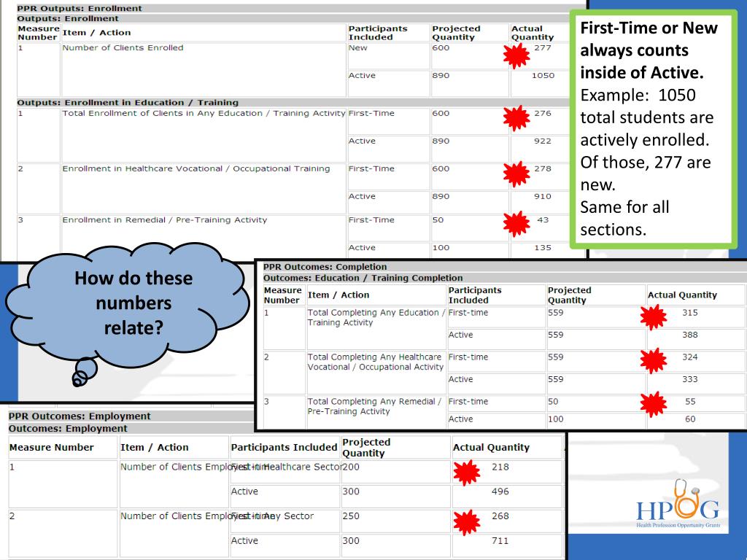Select the actual quantity 922
Screen dimensions: 747x560
pyautogui.click(x=543, y=141)
